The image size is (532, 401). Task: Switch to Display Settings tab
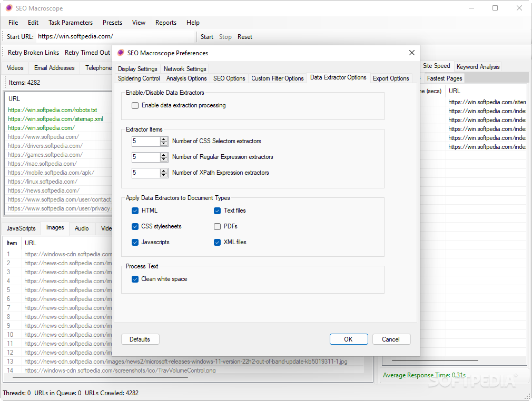137,69
